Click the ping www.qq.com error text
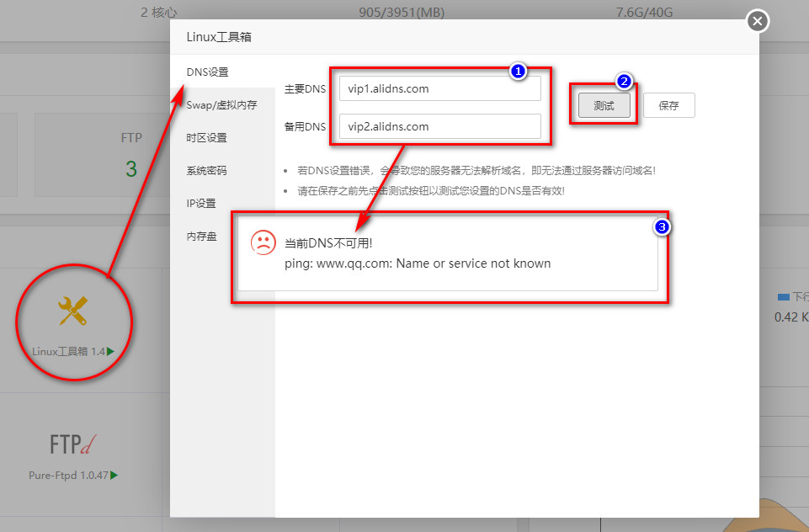The height and width of the screenshot is (532, 809). coord(418,263)
